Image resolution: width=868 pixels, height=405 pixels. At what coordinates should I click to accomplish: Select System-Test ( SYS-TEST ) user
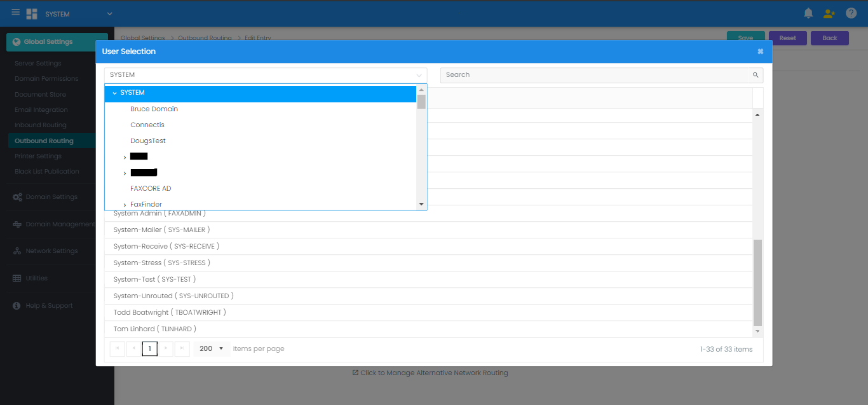coord(428,279)
